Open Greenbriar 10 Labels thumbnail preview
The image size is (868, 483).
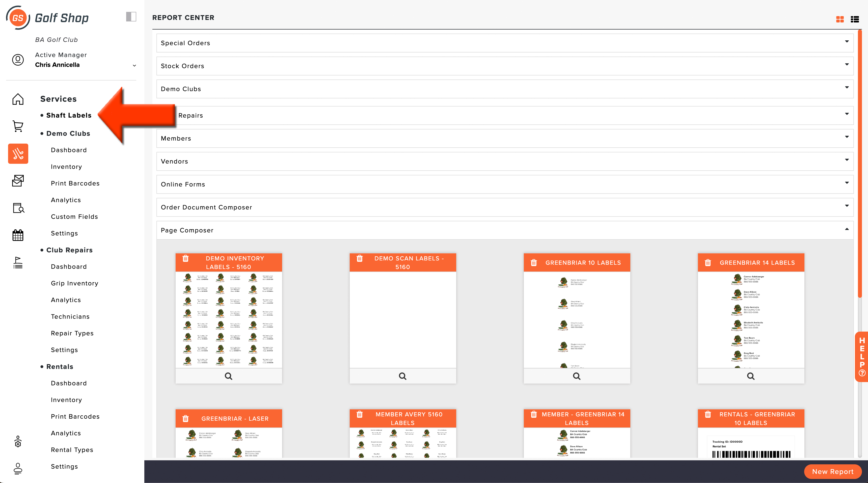577,320
